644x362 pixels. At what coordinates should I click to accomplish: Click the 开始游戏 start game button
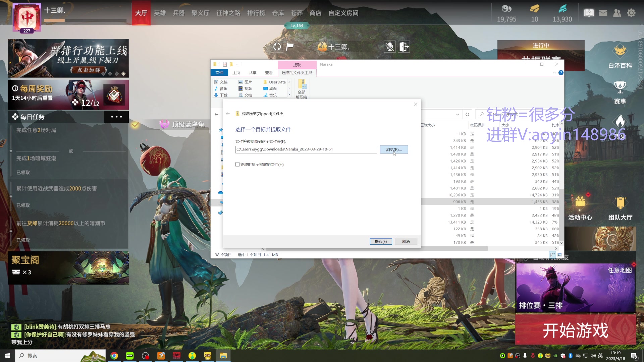click(x=576, y=330)
